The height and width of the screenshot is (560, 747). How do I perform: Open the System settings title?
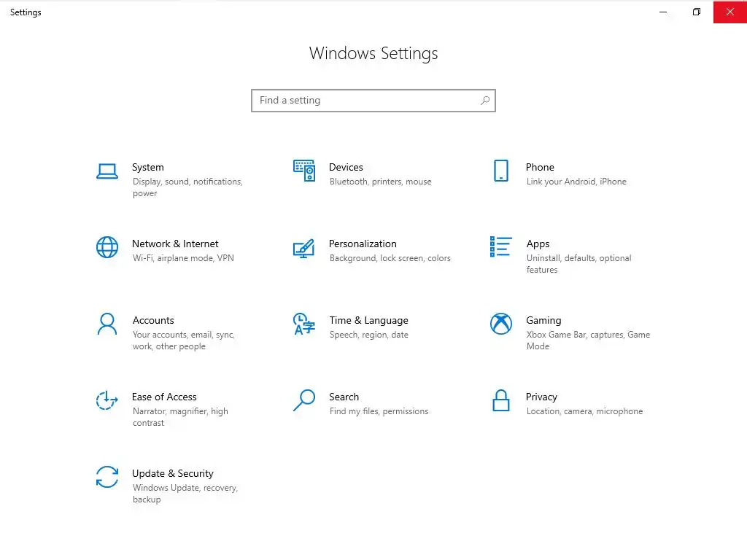coord(147,167)
